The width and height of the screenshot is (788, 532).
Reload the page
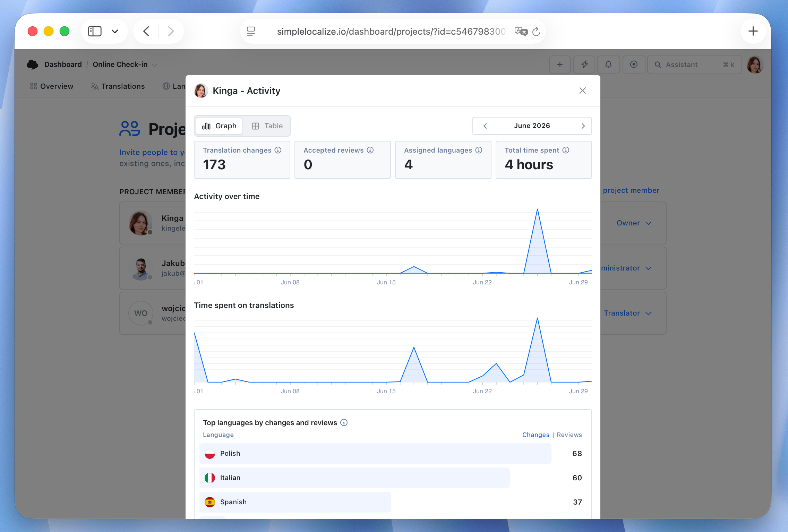click(x=536, y=32)
